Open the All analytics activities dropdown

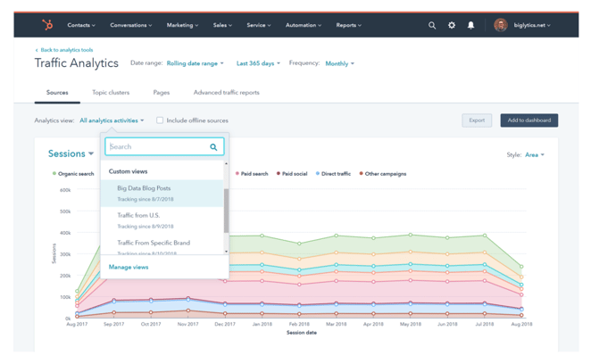112,120
